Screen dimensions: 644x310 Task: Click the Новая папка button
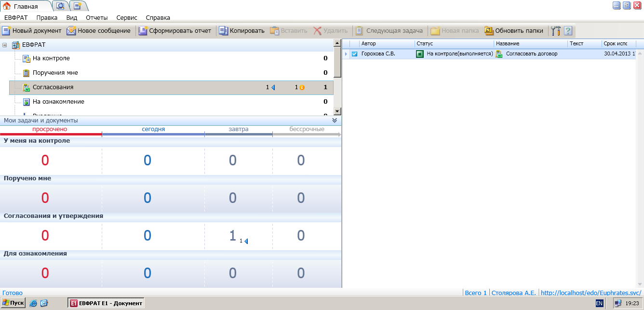(455, 31)
